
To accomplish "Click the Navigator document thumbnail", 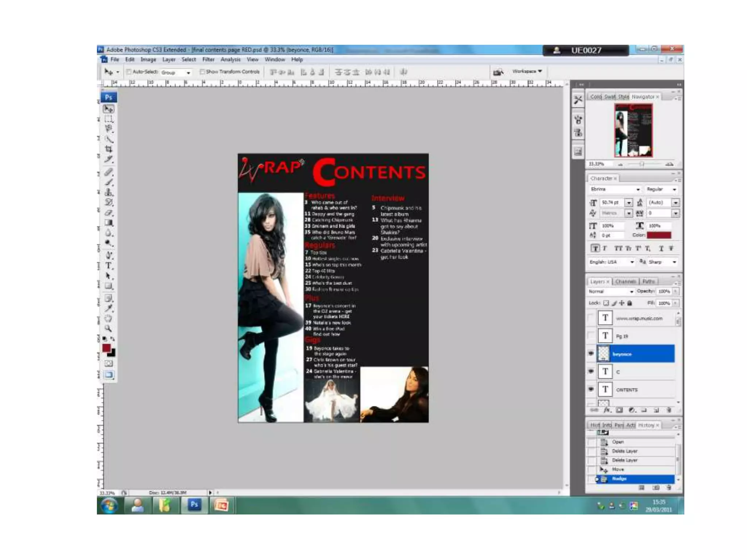I will pyautogui.click(x=634, y=130).
